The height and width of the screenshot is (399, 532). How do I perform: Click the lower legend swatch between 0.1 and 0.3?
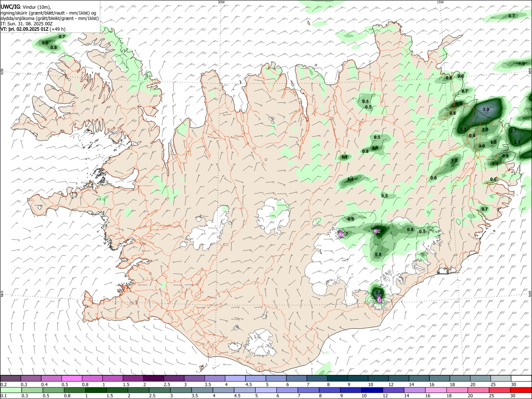pos(10,390)
